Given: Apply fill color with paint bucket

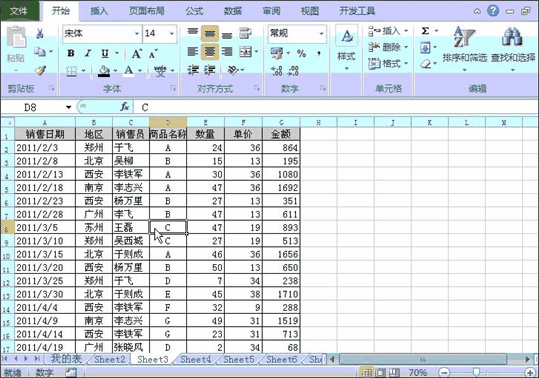Looking at the screenshot, I should [x=104, y=71].
